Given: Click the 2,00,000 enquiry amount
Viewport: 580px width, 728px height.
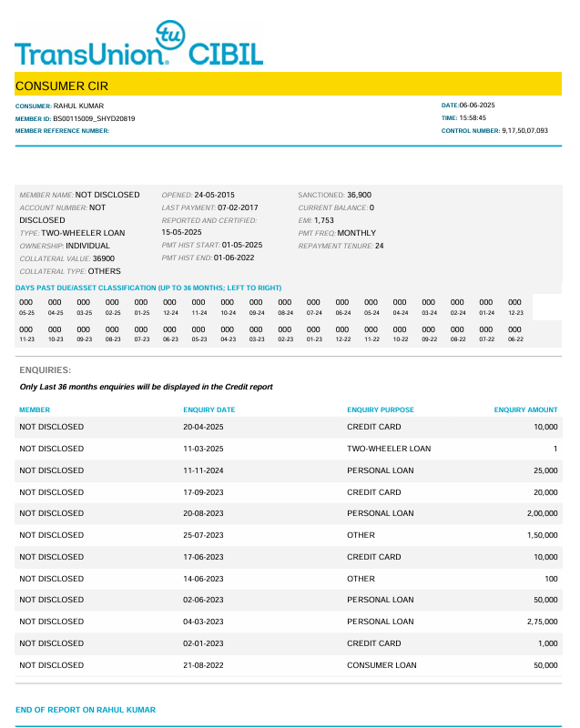Looking at the screenshot, I should (542, 513).
